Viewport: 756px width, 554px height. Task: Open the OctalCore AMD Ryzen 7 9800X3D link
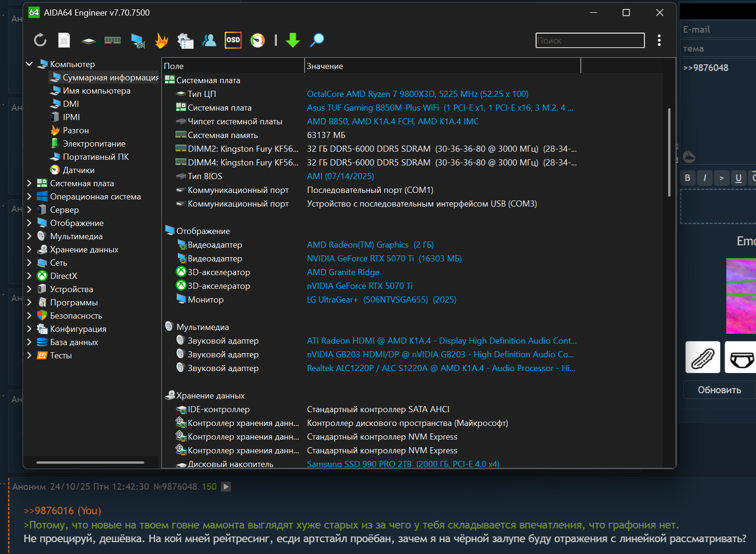(x=418, y=94)
